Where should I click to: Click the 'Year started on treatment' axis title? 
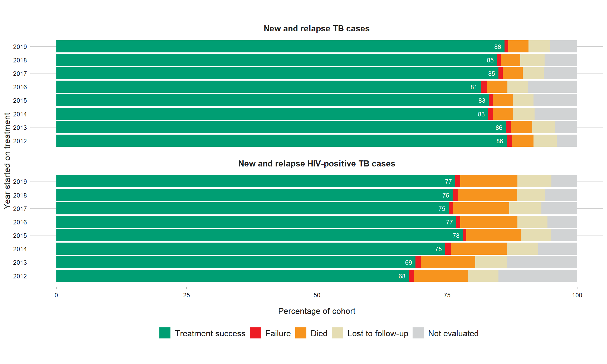pyautogui.click(x=7, y=161)
